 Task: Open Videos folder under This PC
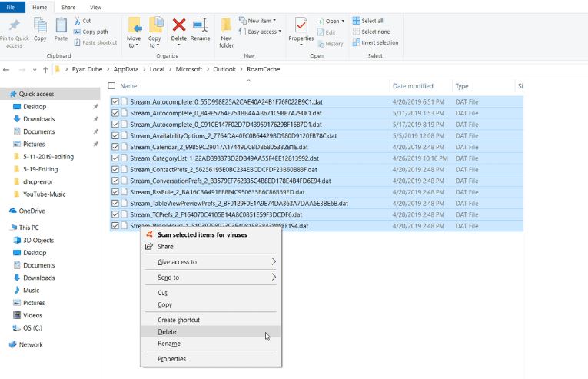pos(28,316)
